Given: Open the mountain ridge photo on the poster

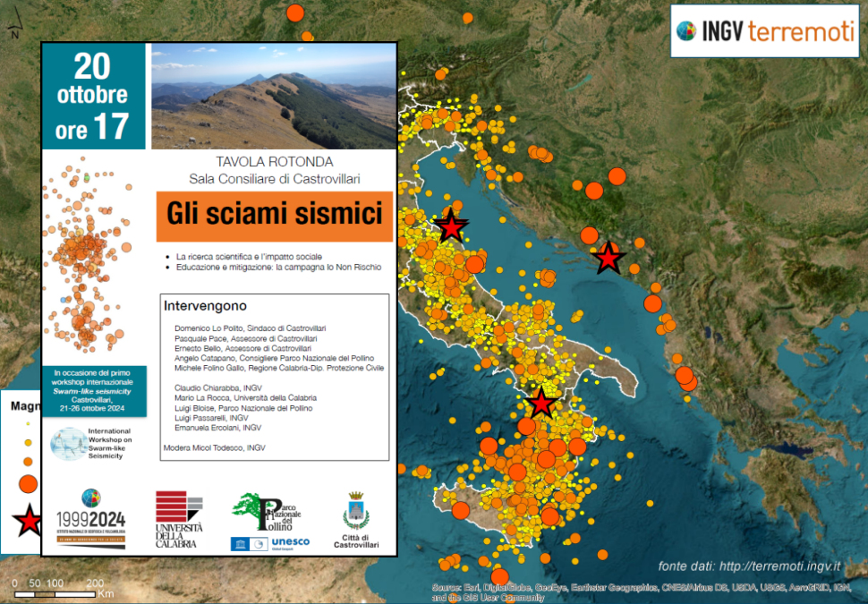Looking at the screenshot, I should pyautogui.click(x=274, y=97).
